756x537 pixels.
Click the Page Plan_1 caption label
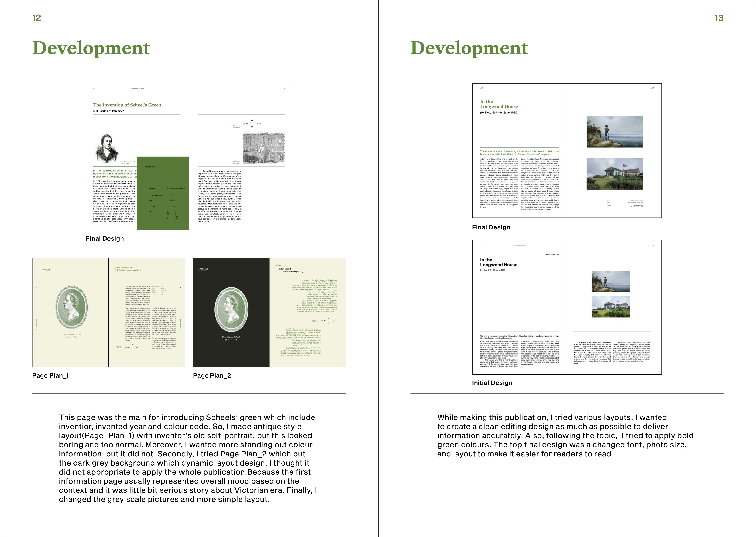(x=50, y=376)
